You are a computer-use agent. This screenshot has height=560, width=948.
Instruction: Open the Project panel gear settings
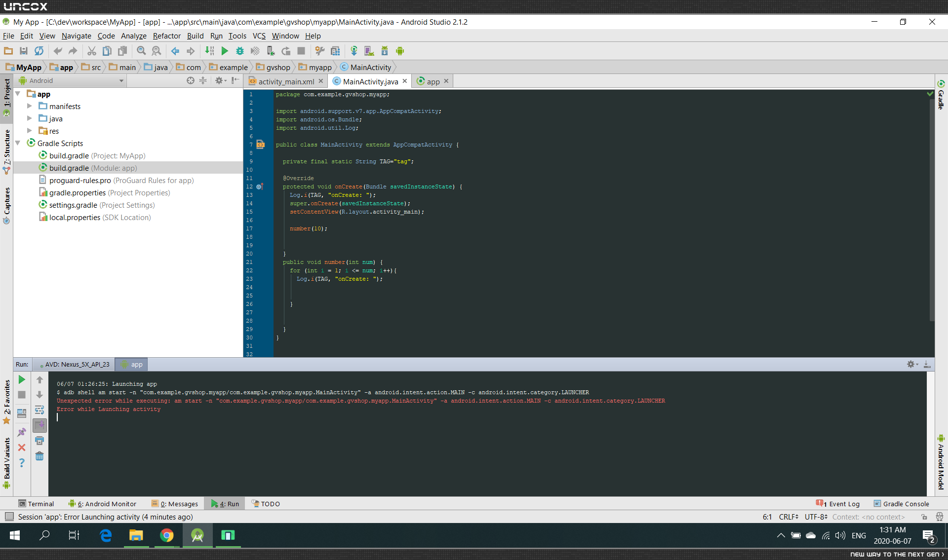pyautogui.click(x=220, y=80)
